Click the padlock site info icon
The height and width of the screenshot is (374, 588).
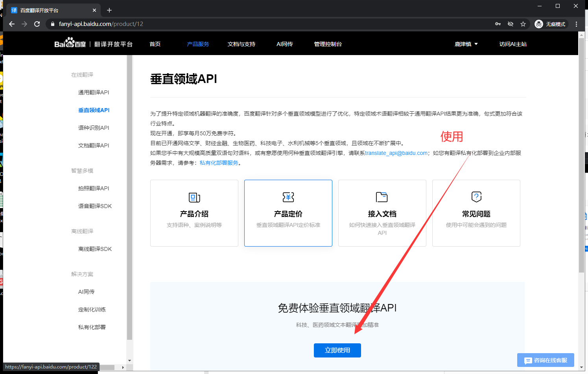tap(53, 24)
